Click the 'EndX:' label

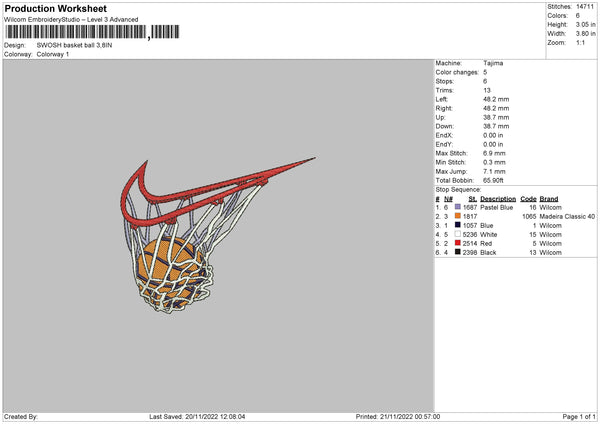click(444, 135)
